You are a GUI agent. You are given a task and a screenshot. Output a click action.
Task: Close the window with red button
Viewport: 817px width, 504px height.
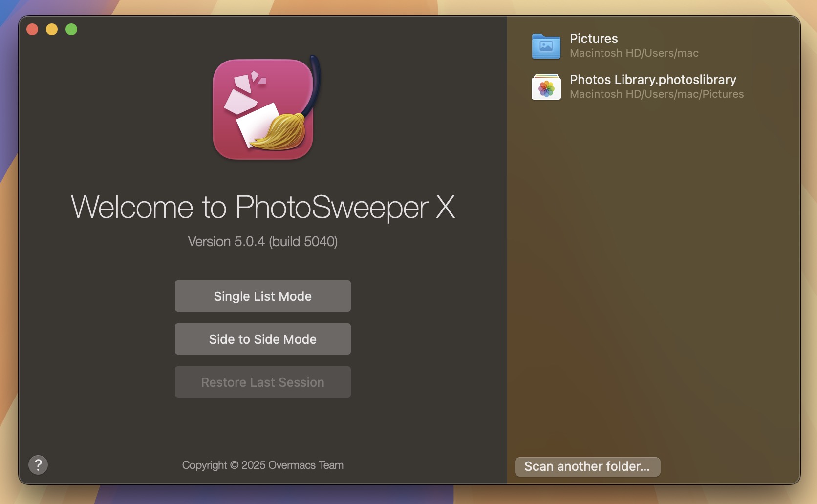pyautogui.click(x=32, y=29)
